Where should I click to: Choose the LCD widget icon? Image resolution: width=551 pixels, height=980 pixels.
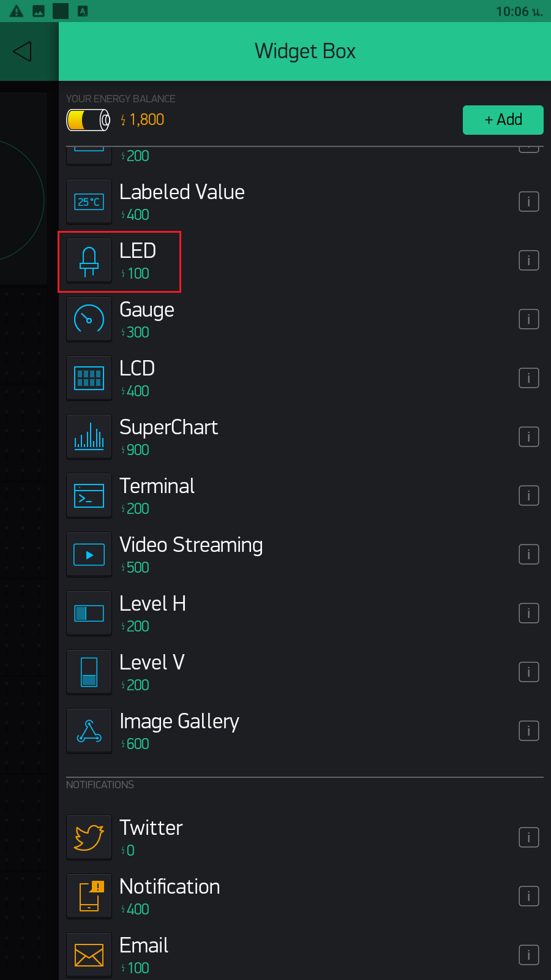point(89,379)
